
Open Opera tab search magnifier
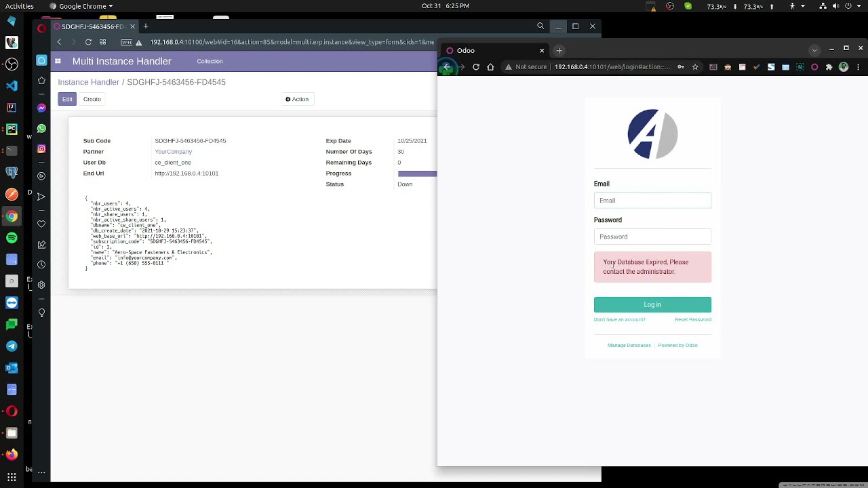[540, 26]
